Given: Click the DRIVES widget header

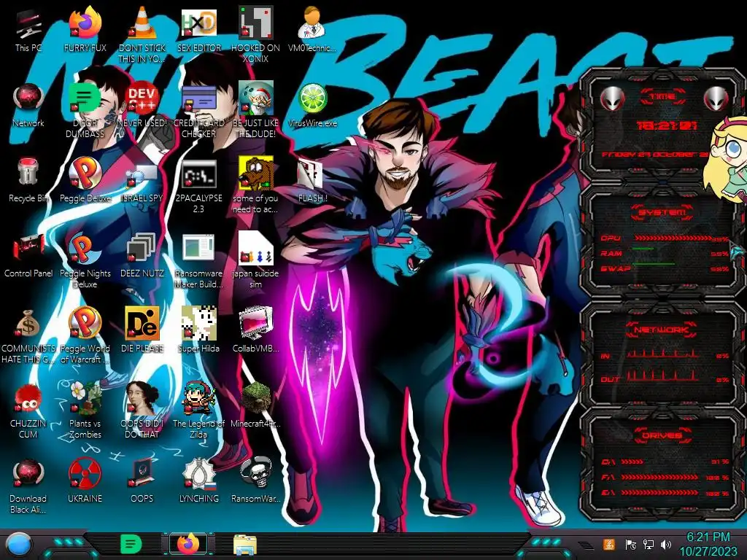Looking at the screenshot, I should pyautogui.click(x=662, y=435).
